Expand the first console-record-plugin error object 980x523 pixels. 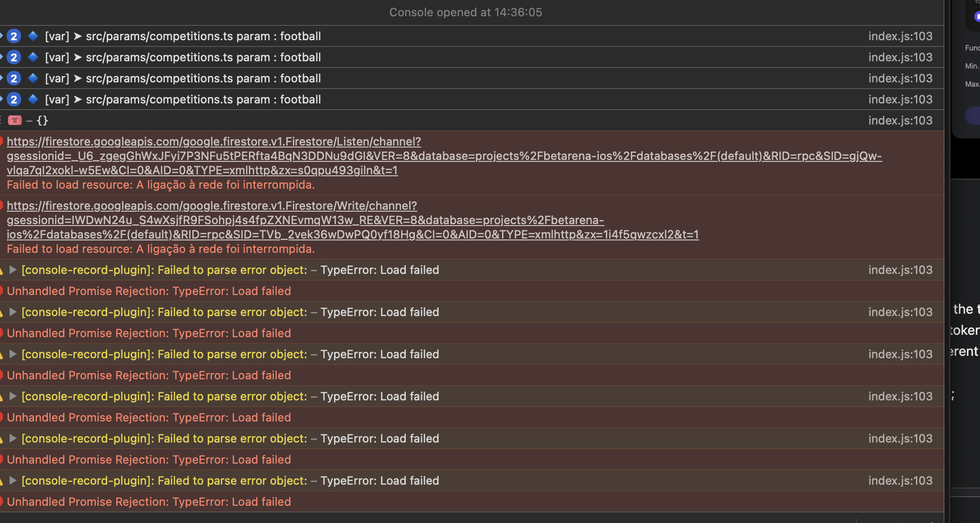pyautogui.click(x=13, y=270)
